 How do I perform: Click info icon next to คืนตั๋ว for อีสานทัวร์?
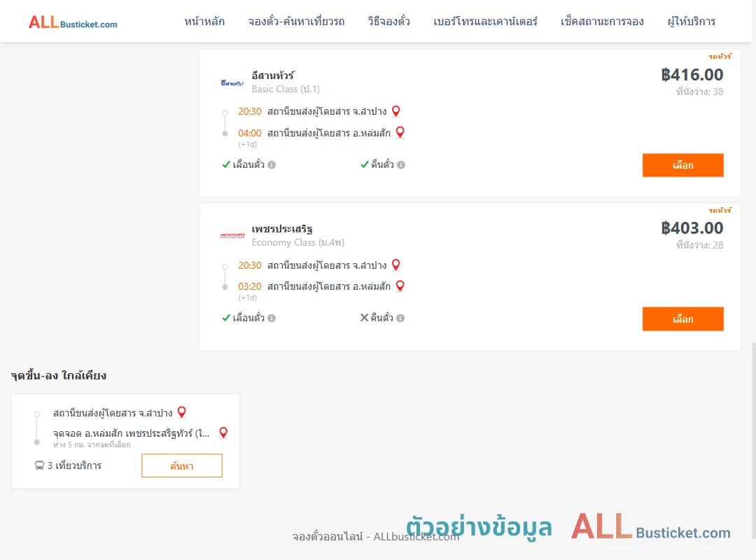401,165
